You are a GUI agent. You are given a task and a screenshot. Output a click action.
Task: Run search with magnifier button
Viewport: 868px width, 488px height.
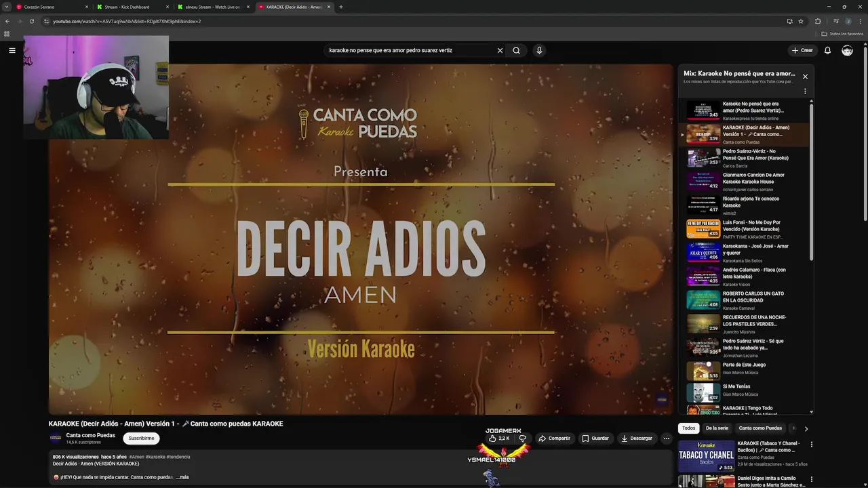pos(516,50)
